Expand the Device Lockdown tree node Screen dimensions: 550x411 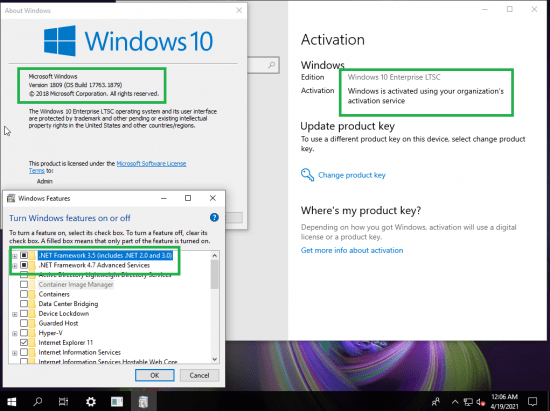[x=15, y=314]
